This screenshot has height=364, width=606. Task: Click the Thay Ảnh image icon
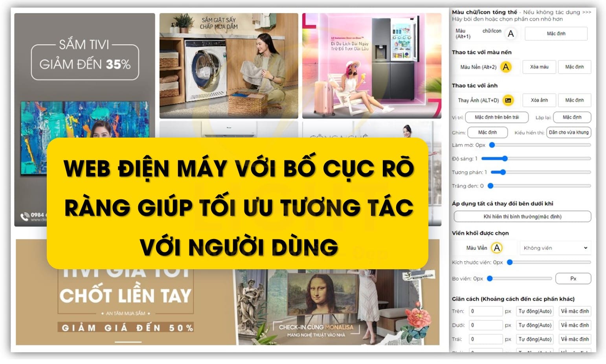pyautogui.click(x=508, y=100)
